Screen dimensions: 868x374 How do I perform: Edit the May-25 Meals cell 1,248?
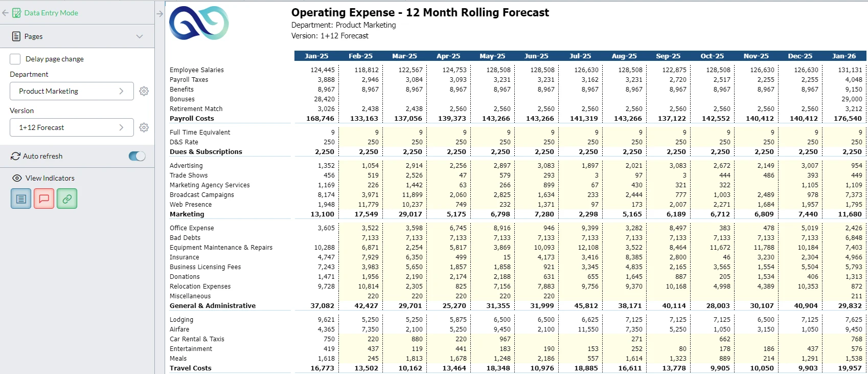pyautogui.click(x=492, y=358)
